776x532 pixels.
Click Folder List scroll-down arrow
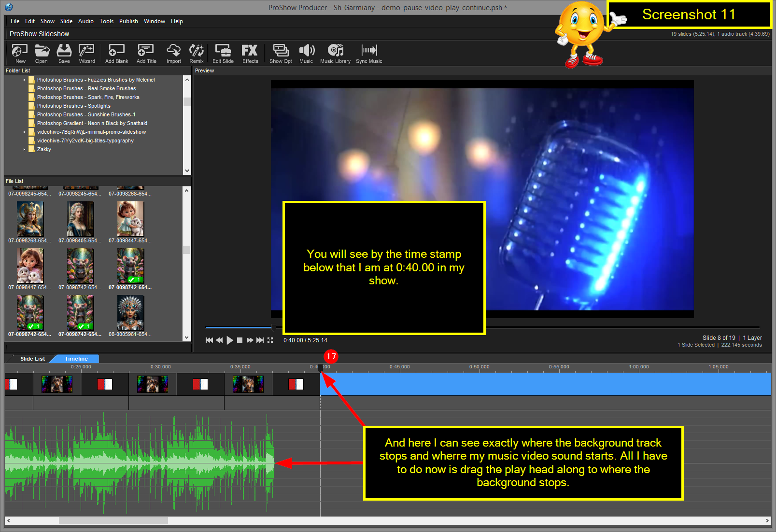[187, 171]
